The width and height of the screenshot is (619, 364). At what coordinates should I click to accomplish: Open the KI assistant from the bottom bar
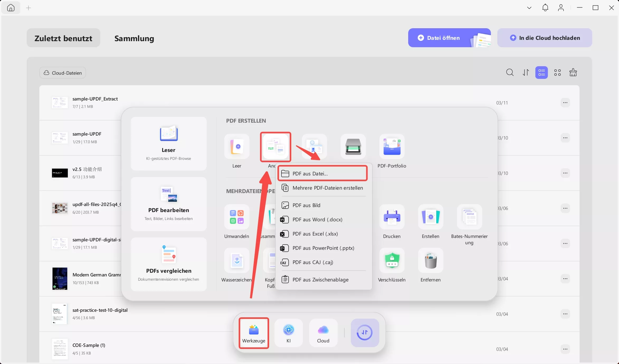point(288,333)
